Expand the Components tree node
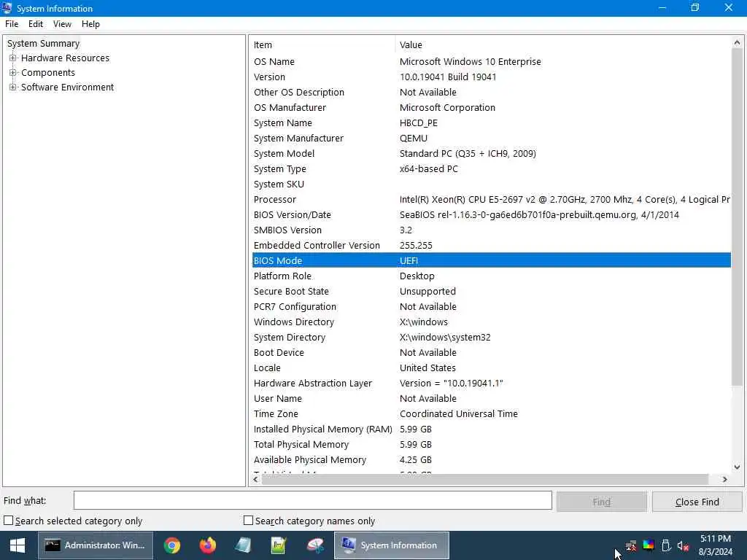This screenshot has width=747, height=560. (13, 73)
